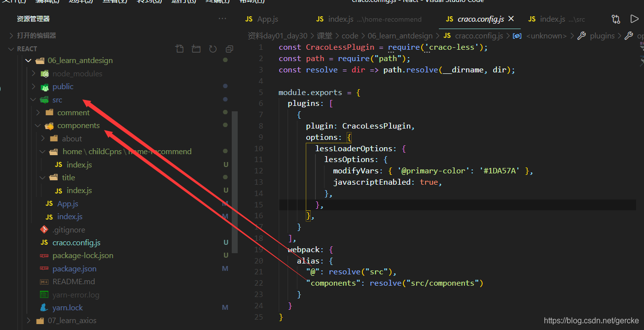Collapse the home\childCpns\home-recommend folder
The image size is (644, 330).
43,152
